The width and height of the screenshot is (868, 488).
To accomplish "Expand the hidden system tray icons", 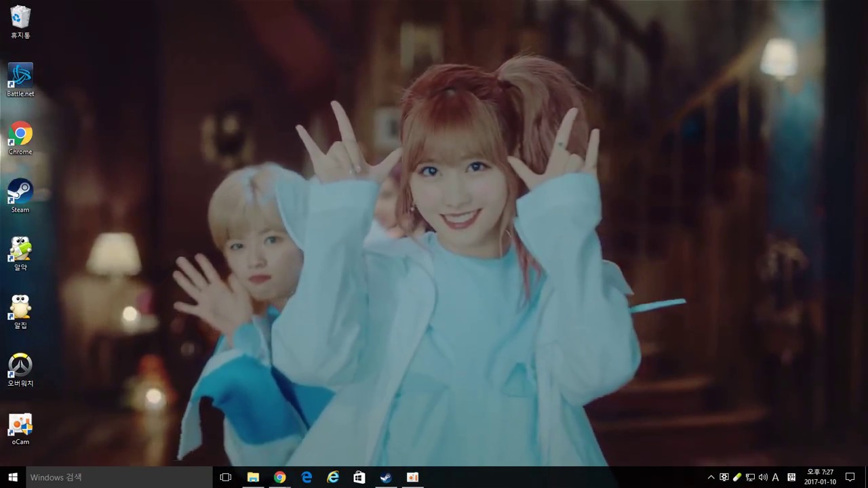I will 711,477.
